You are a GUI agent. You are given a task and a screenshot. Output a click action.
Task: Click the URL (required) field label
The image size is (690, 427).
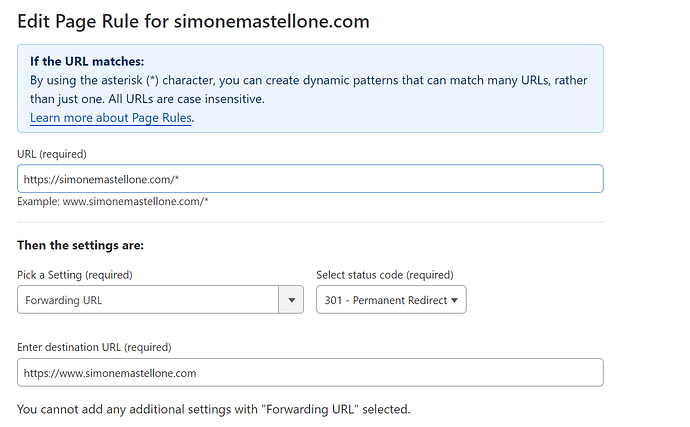52,154
